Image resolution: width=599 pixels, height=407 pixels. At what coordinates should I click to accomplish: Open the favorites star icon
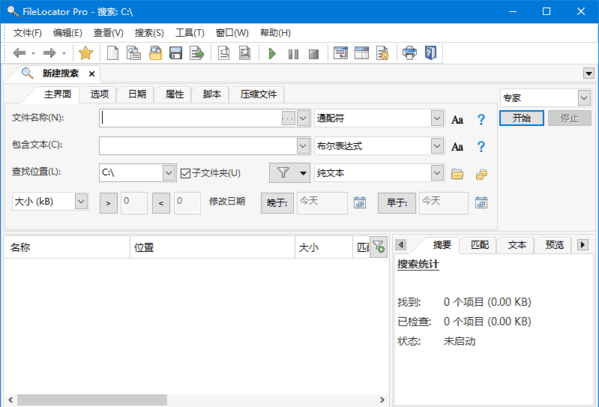[x=86, y=53]
